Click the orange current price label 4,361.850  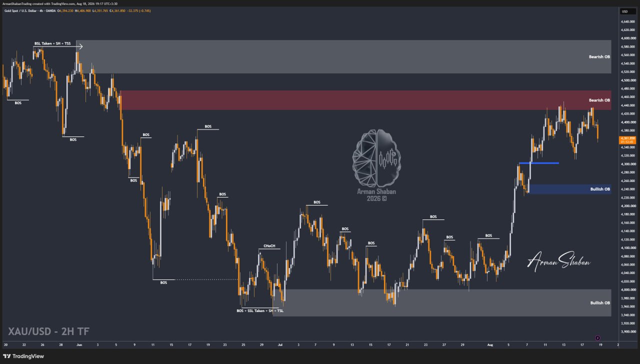(627, 140)
